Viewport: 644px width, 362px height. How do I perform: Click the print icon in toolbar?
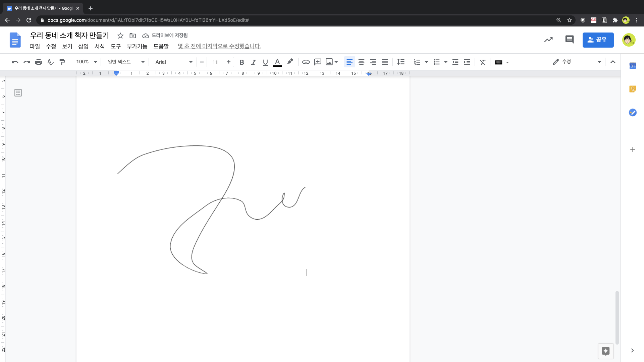coord(39,62)
